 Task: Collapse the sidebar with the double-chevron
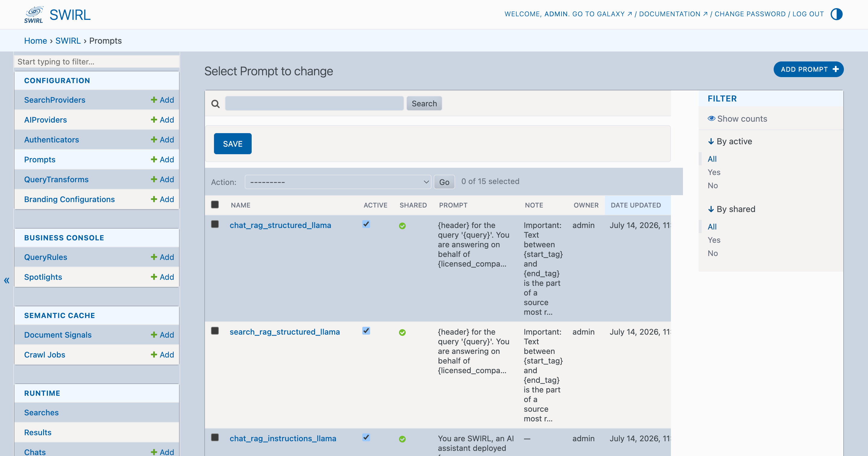click(7, 280)
